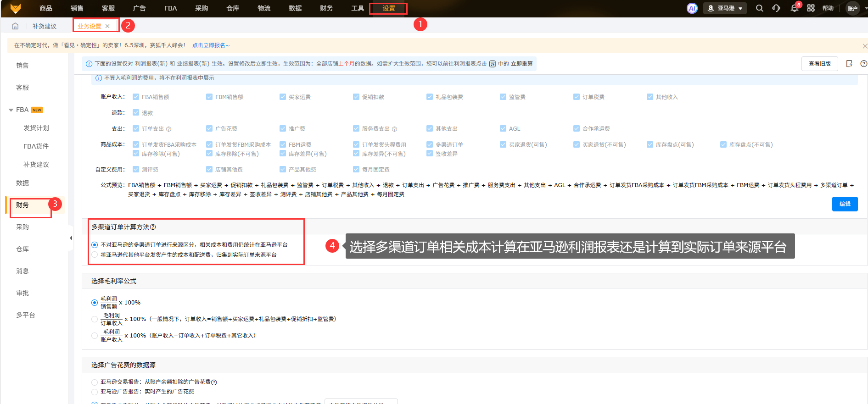Image resolution: width=868 pixels, height=404 pixels.
Task: Click the circled question mark help icon
Action: (x=863, y=64)
